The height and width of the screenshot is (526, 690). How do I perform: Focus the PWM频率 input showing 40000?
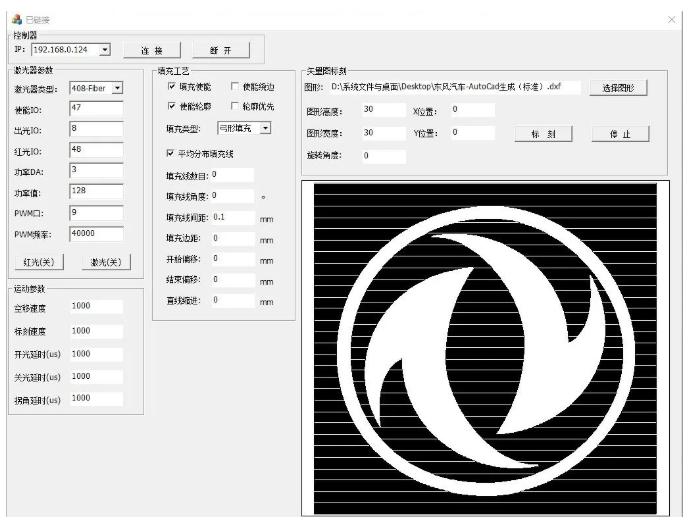click(96, 234)
